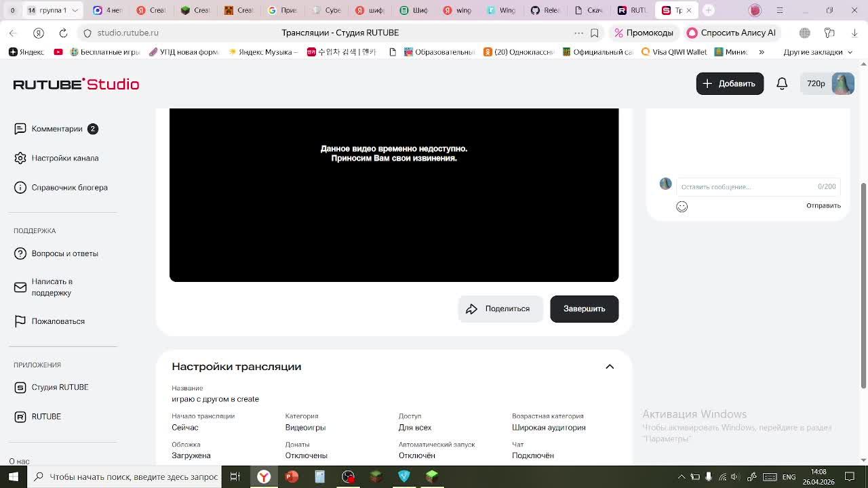Open Task View in taskbar
868x488 pixels.
click(235, 476)
